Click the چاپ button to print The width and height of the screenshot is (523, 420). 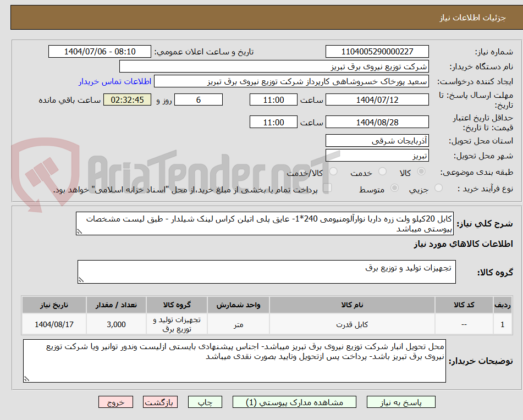pos(205,402)
